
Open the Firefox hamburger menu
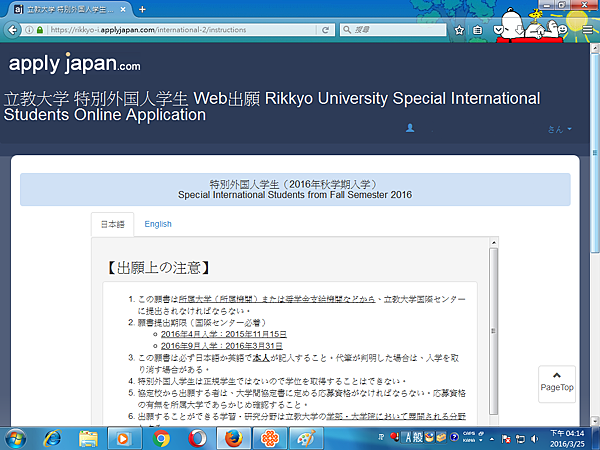coord(587,29)
